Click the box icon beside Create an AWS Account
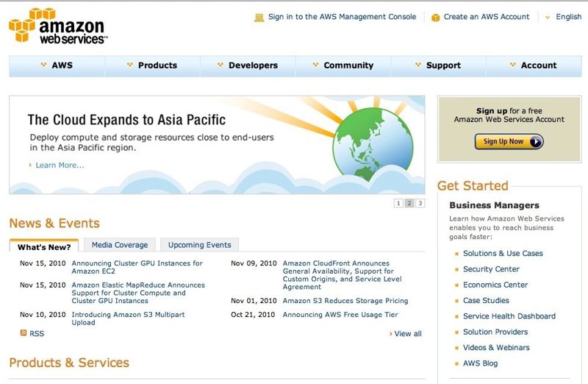The height and width of the screenshot is (384, 588). (x=435, y=17)
